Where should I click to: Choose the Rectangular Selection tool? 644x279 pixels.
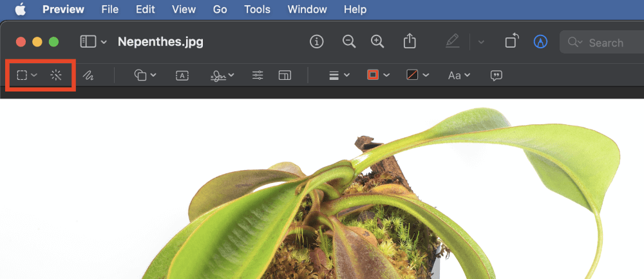point(22,75)
